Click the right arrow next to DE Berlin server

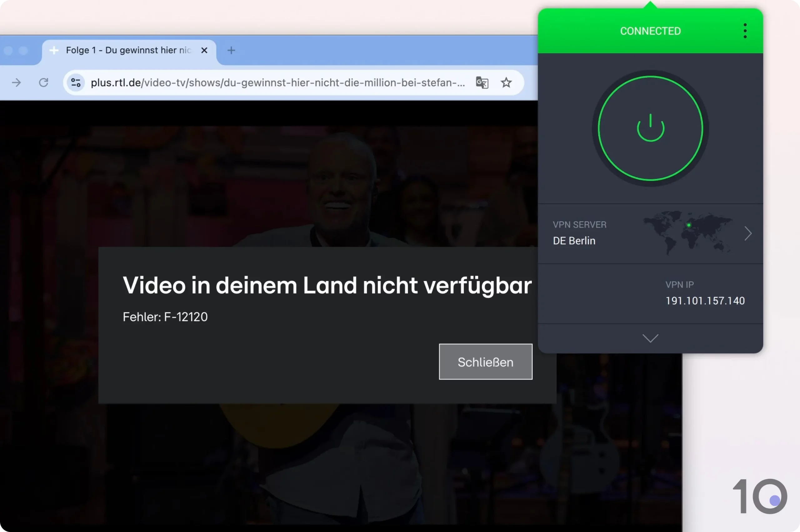pos(748,233)
